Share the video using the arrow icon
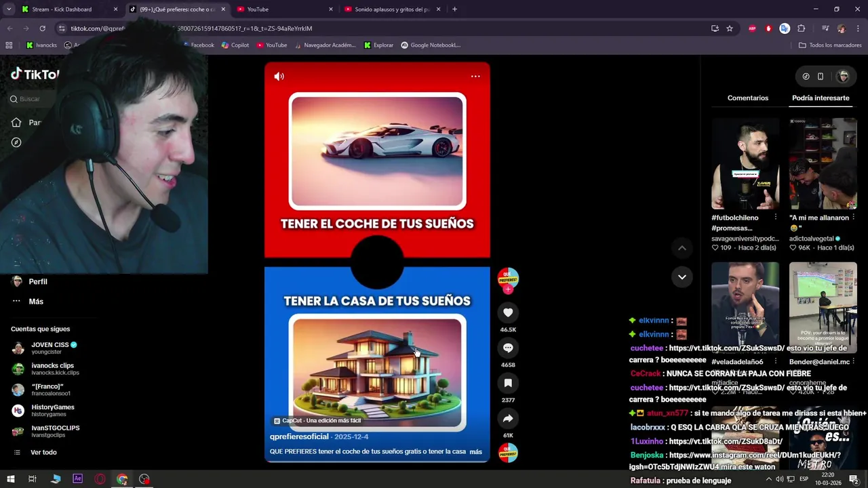This screenshot has height=488, width=868. point(508,418)
